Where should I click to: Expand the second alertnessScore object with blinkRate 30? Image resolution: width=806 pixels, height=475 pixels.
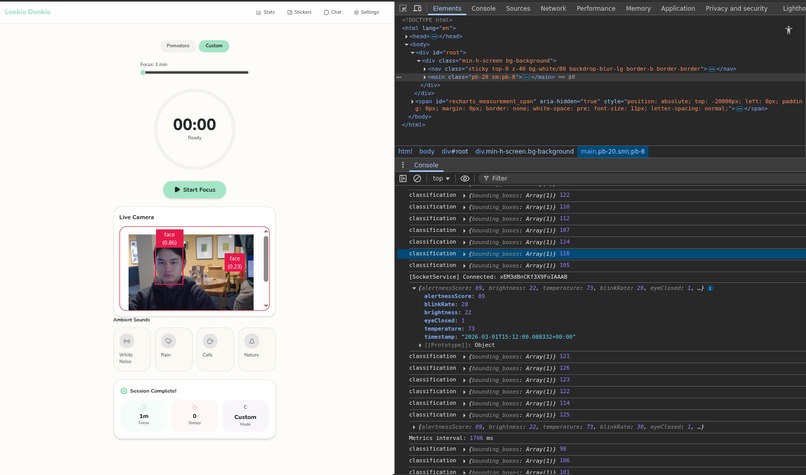pos(414,427)
